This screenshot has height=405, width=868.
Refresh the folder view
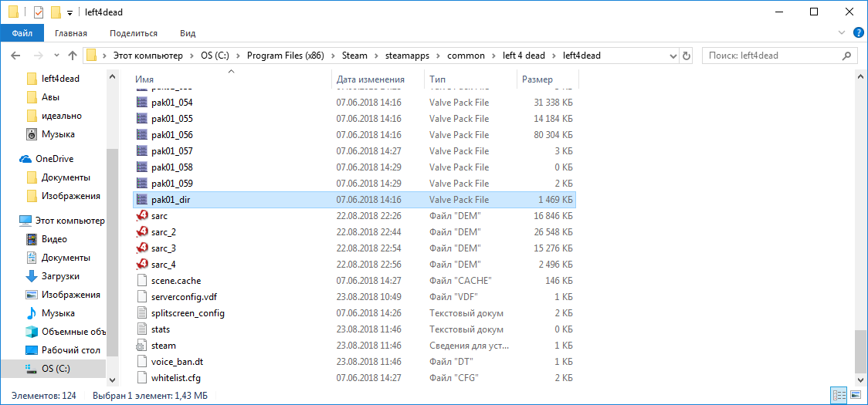pyautogui.click(x=687, y=56)
